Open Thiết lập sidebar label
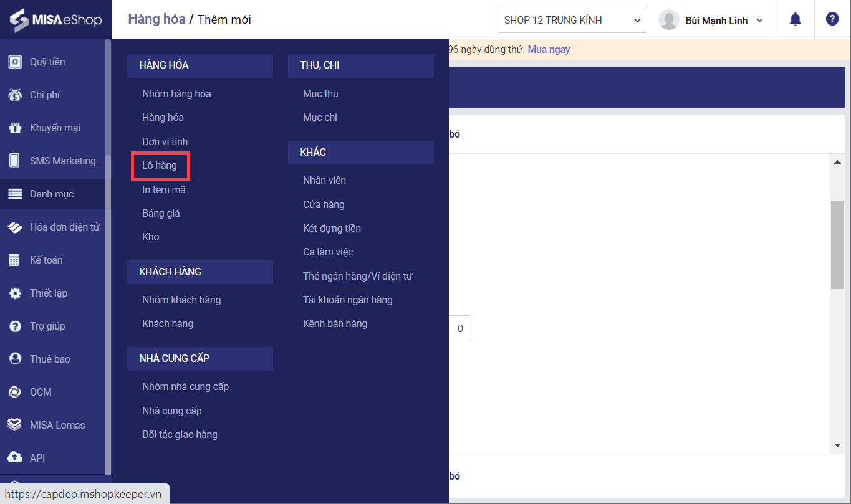This screenshot has height=504, width=851. coord(49,293)
